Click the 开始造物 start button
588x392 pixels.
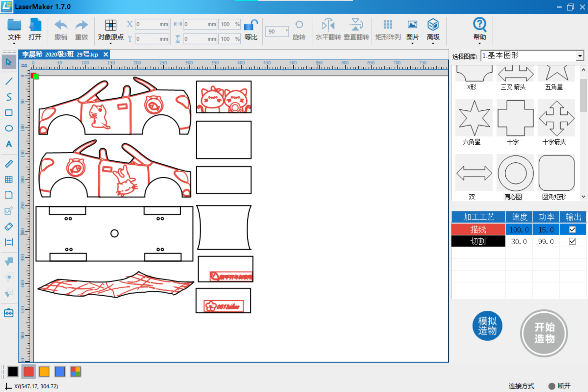[x=544, y=333]
